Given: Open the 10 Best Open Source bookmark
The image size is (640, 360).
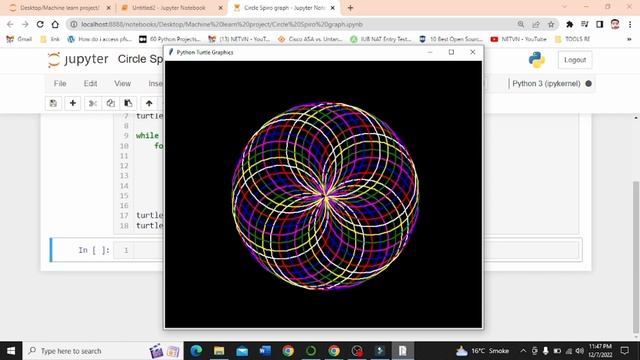Looking at the screenshot, I should (451, 39).
